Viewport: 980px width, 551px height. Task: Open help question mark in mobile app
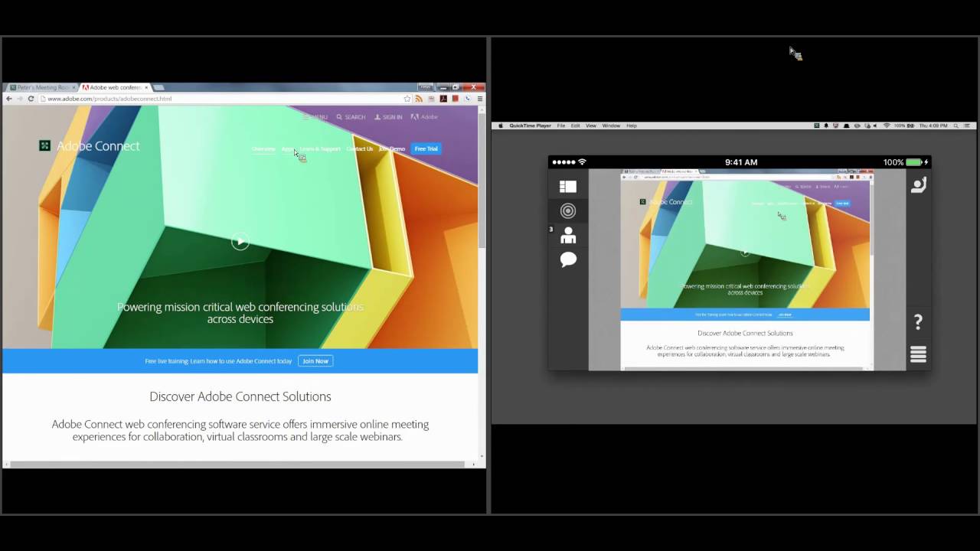click(918, 322)
